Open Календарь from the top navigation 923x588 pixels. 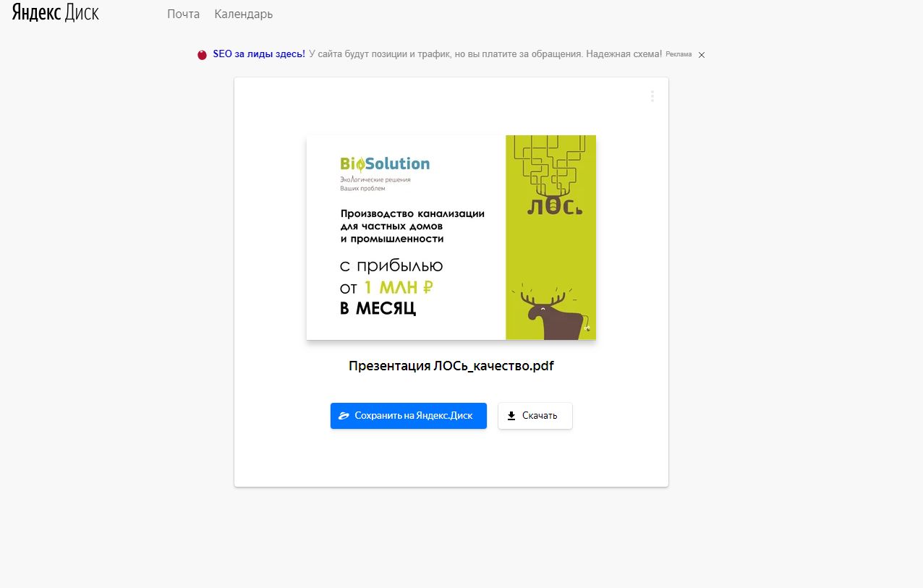point(244,14)
